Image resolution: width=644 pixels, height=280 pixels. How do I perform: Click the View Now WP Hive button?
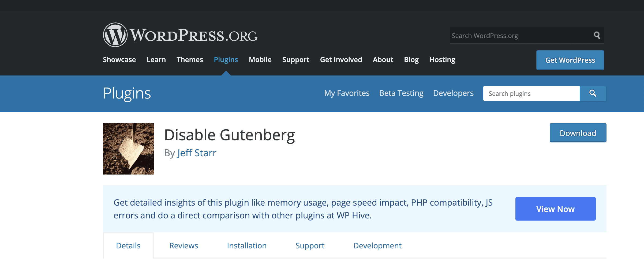[555, 209]
